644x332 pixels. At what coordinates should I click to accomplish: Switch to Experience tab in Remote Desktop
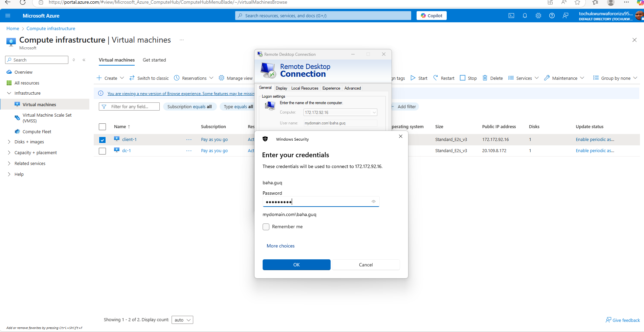[x=331, y=88]
